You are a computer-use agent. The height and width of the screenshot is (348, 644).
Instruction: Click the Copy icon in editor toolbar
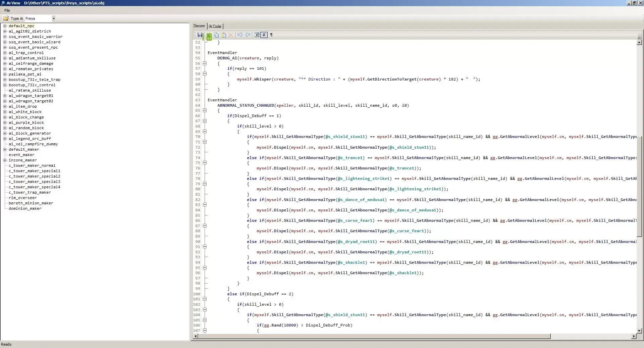click(216, 35)
